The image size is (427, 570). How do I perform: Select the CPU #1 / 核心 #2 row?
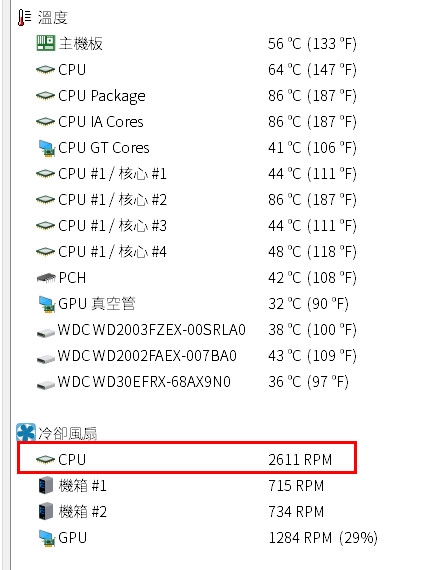pos(196,200)
